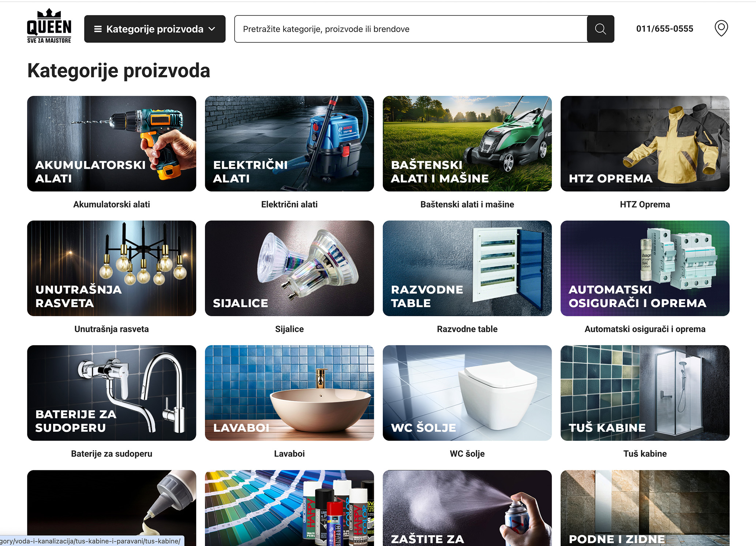
Task: Expand the Kategorije proizvoda dropdown chevron
Action: [x=212, y=29]
